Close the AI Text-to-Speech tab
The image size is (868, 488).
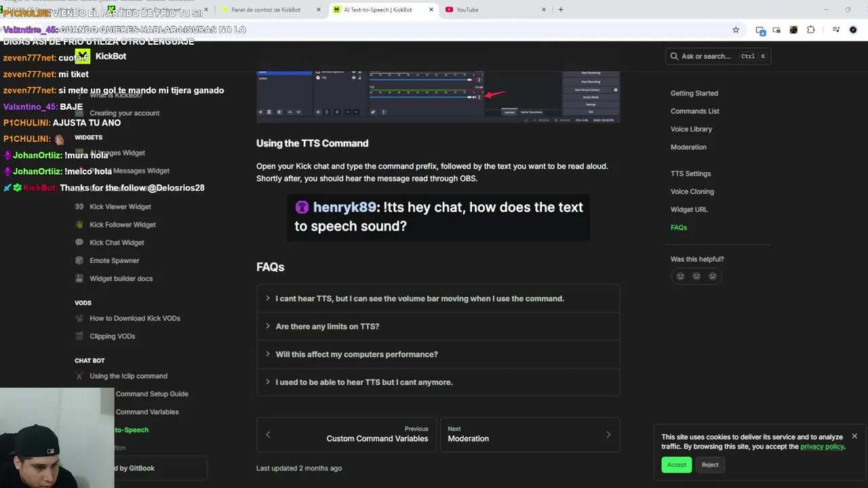click(431, 9)
